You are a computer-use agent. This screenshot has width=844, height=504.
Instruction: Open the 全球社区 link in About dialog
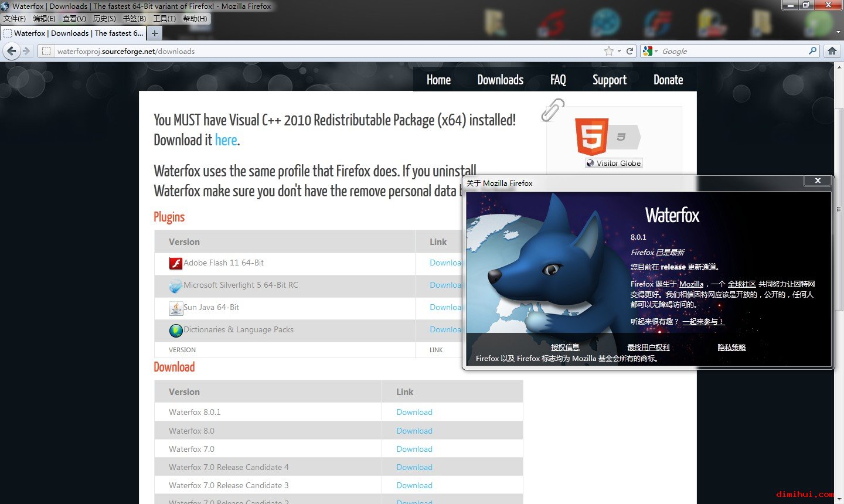[741, 284]
